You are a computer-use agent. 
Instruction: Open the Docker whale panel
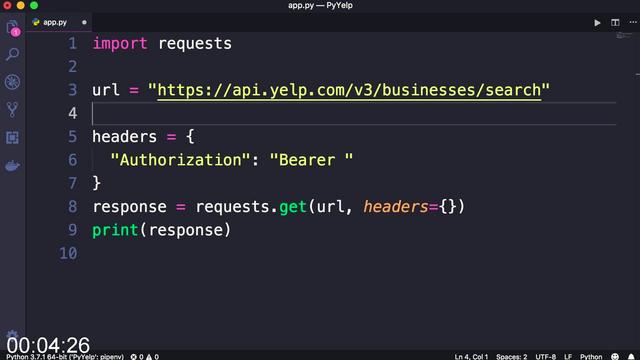12,166
